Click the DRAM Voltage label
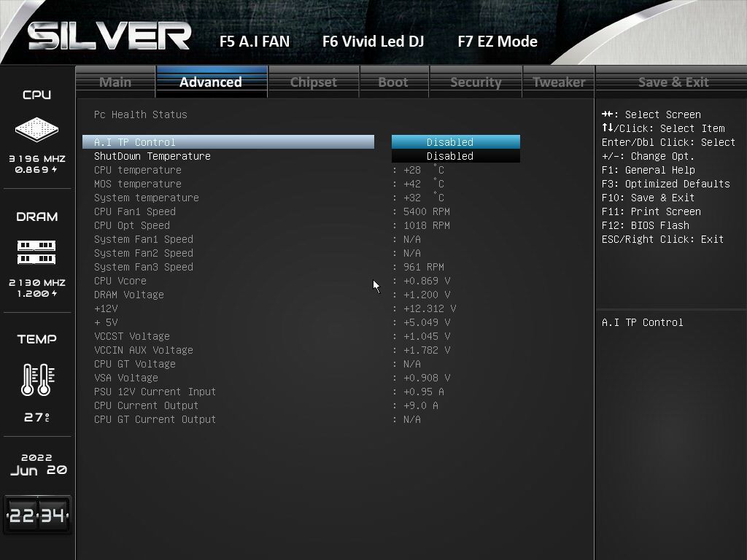This screenshot has width=747, height=560. (129, 295)
